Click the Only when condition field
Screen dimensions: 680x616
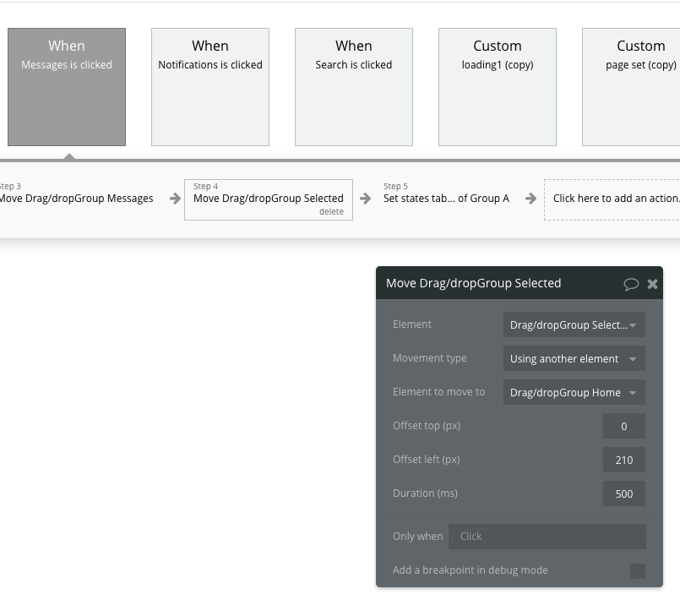point(547,536)
